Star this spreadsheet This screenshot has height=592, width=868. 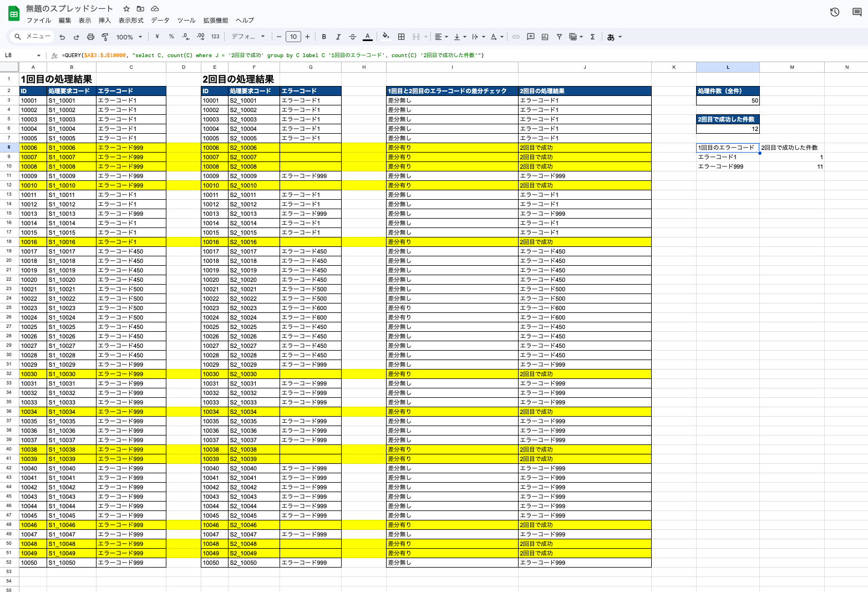click(x=126, y=9)
